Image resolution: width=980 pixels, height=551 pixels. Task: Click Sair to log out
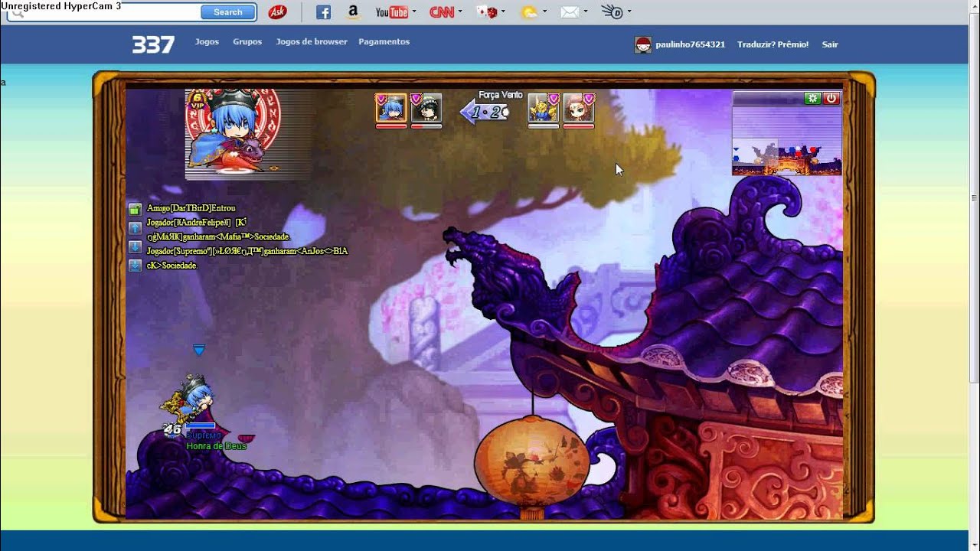pyautogui.click(x=830, y=44)
